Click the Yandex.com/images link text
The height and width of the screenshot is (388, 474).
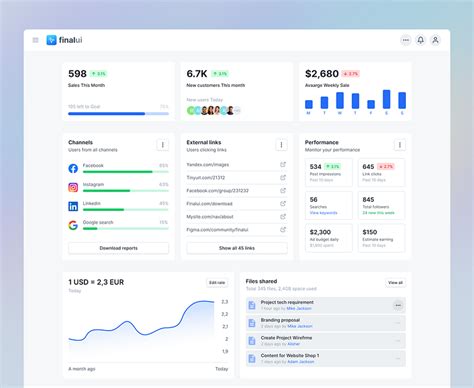click(x=207, y=165)
